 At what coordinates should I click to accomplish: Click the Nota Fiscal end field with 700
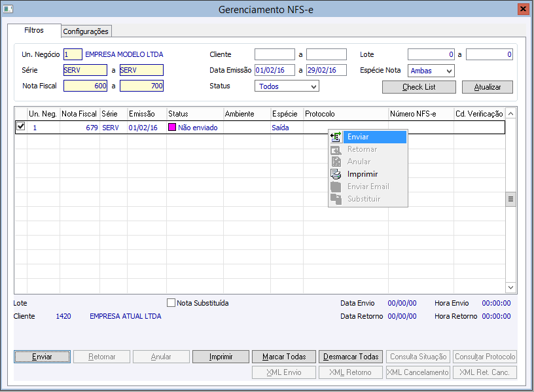pyautogui.click(x=141, y=86)
